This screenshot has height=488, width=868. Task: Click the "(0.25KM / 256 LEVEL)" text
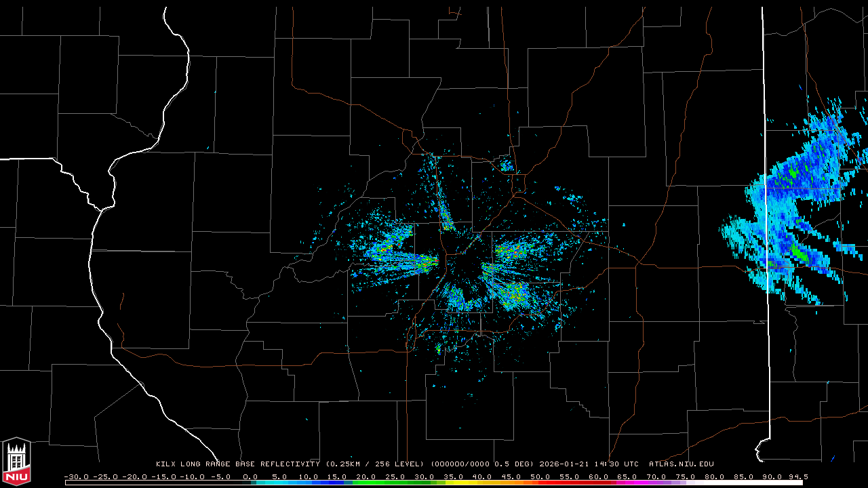[375, 464]
